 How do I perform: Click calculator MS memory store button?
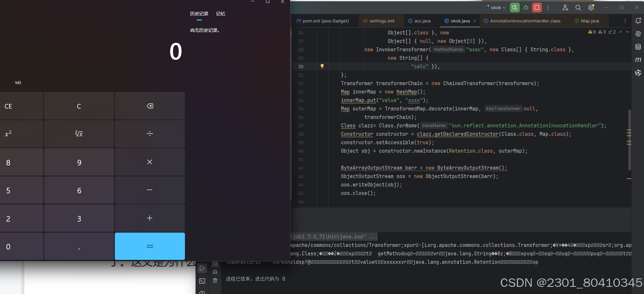pos(18,83)
